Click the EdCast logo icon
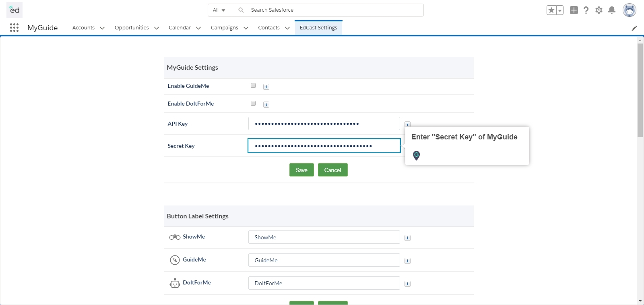644x305 pixels. (14, 10)
